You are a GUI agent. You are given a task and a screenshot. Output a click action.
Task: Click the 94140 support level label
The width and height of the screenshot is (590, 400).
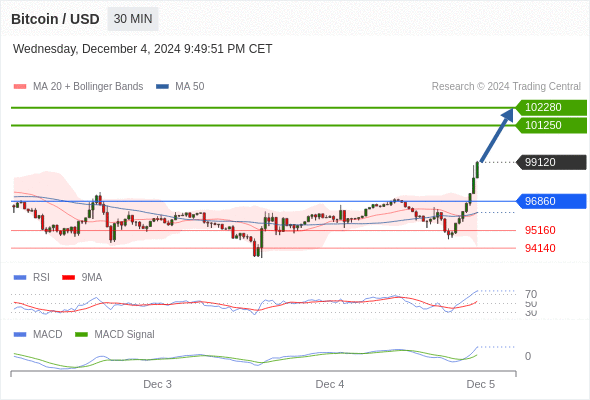click(x=540, y=248)
